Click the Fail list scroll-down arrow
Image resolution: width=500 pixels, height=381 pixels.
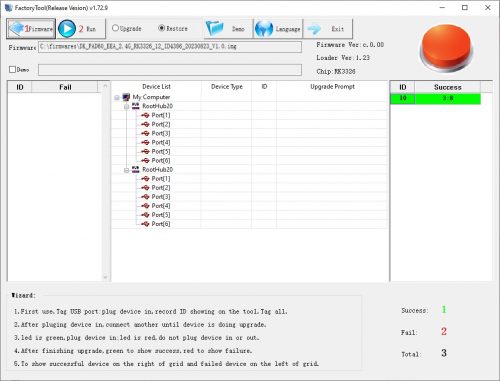(x=105, y=277)
